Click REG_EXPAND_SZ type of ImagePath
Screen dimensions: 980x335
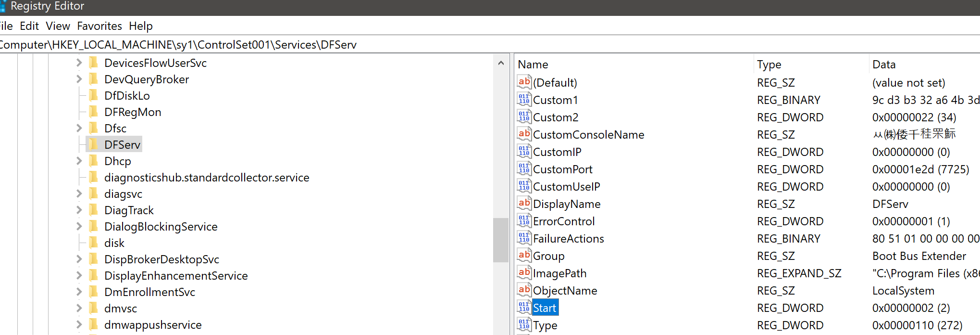click(799, 273)
